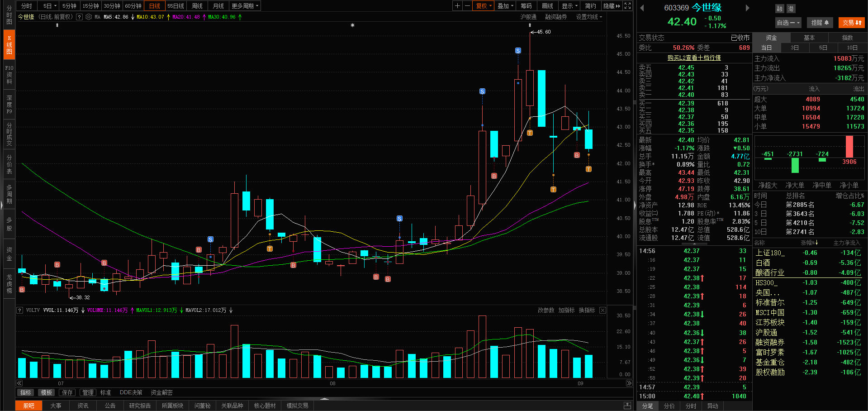Select 标准 indicator template
The image size is (868, 411).
click(105, 392)
